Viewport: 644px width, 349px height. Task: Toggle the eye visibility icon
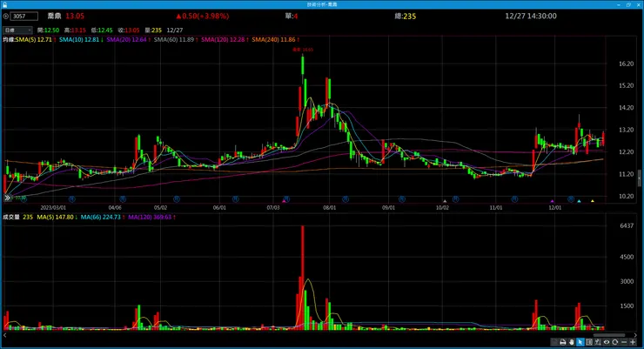607,342
